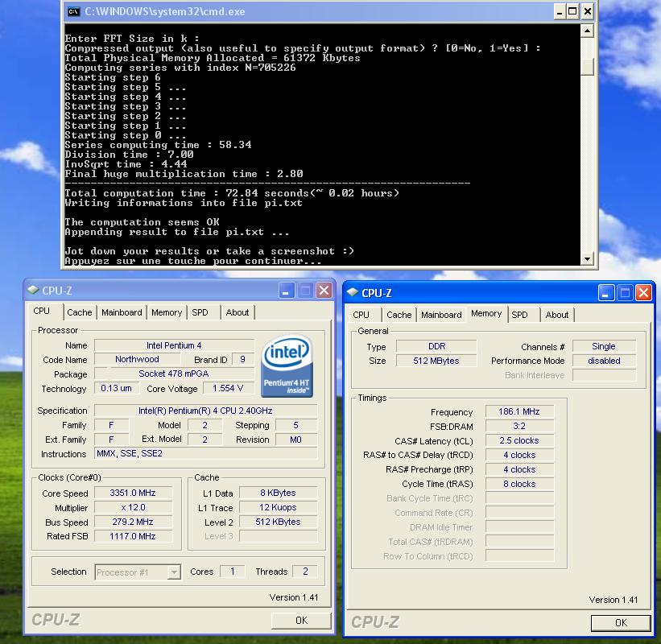Image resolution: width=661 pixels, height=644 pixels.
Task: Click the Technology value '0.13 um'
Action: (117, 388)
